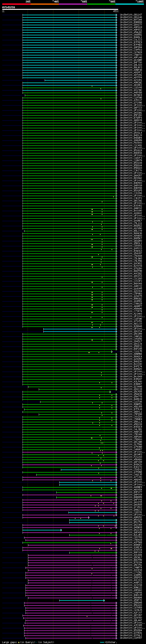Click the shortened cyan bar of UniRef100_Q2V2R1
Screen dimensions: 146x644
[81, 80]
